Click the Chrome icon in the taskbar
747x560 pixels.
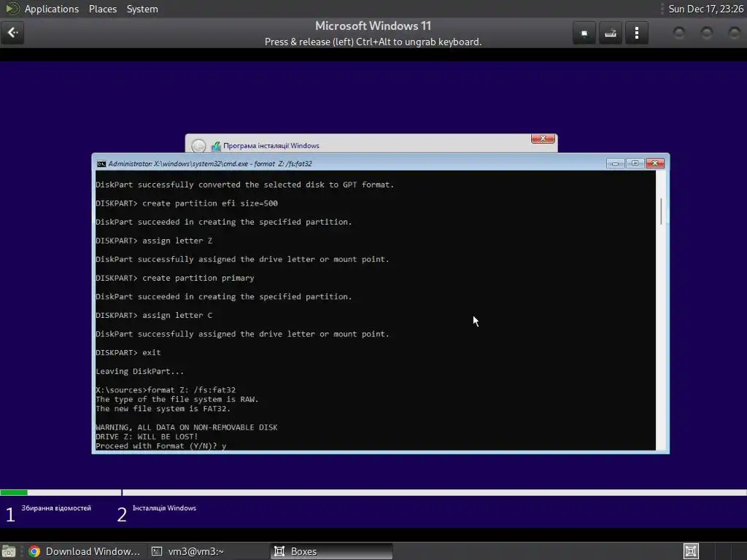coord(34,551)
